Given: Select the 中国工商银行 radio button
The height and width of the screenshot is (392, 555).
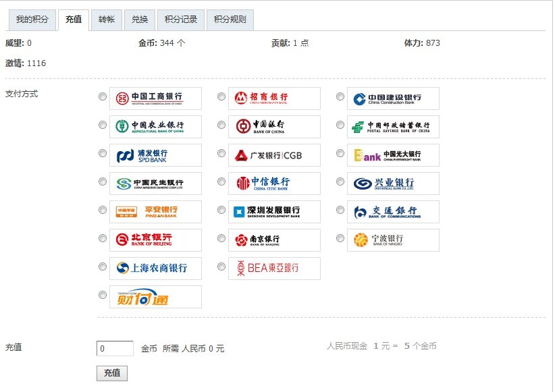Looking at the screenshot, I should pos(103,96).
